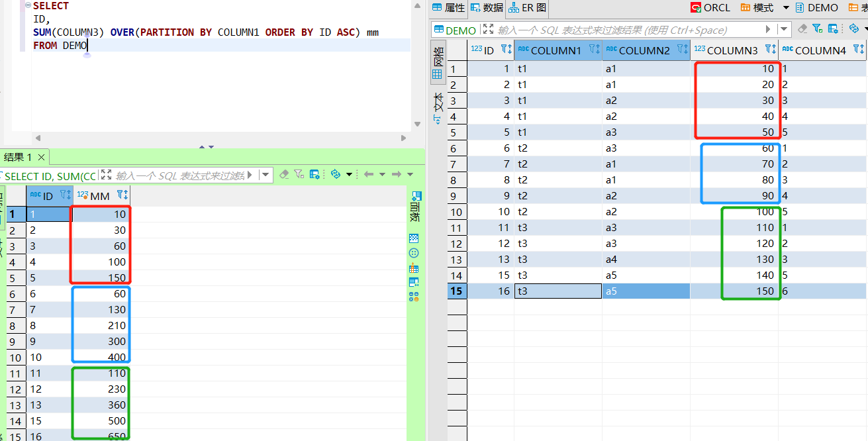Select COLUMN1 cell t3 in row 16

[558, 291]
